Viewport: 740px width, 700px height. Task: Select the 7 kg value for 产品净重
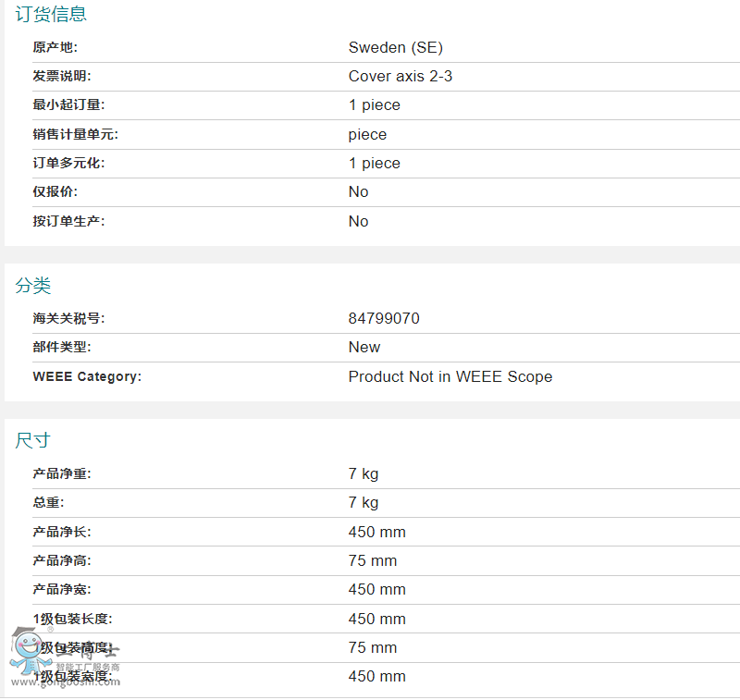click(363, 473)
